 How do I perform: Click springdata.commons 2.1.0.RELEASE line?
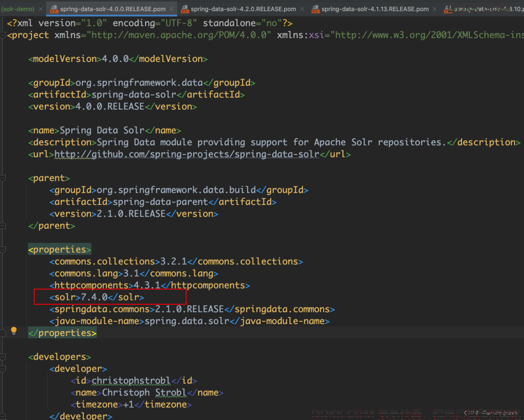(x=192, y=310)
